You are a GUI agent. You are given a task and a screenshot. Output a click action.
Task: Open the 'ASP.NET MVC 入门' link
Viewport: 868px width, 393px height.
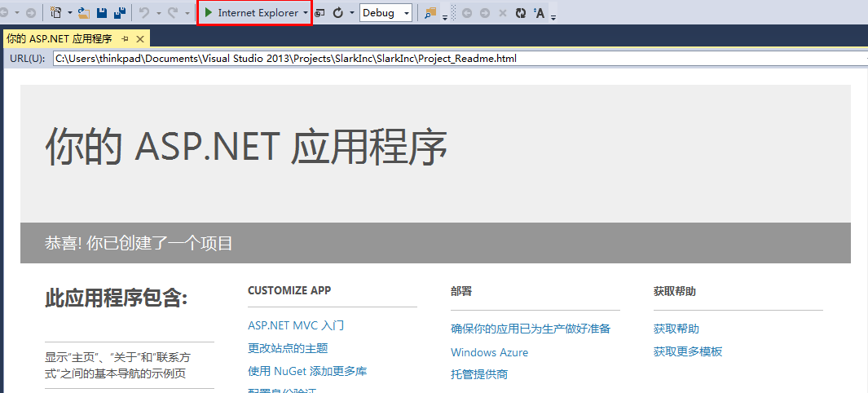296,325
